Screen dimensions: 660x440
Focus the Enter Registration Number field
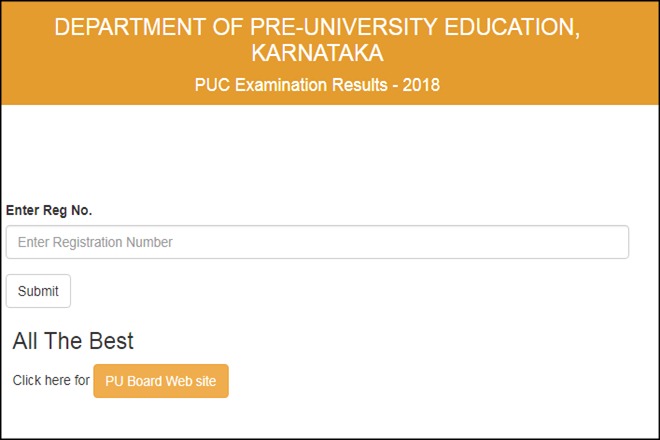pyautogui.click(x=317, y=242)
